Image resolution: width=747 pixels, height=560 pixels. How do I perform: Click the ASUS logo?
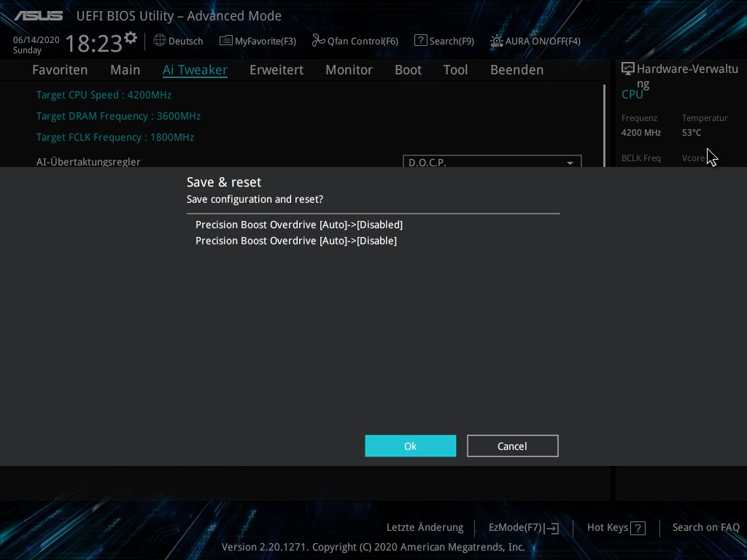(38, 16)
